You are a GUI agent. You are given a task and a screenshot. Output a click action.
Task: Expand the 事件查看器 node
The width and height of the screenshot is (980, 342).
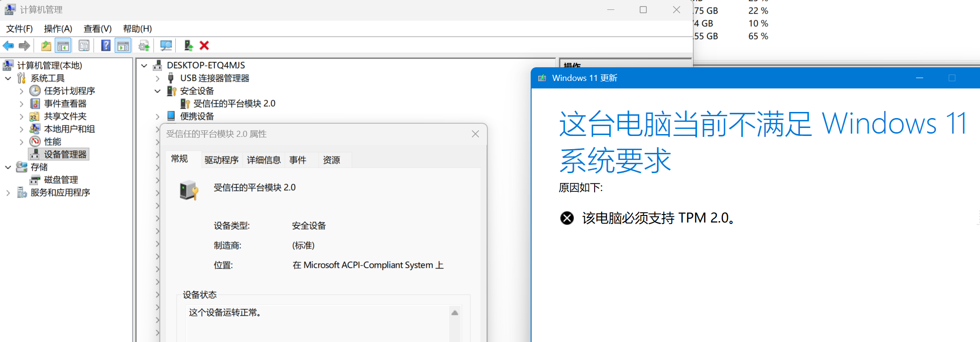tap(21, 103)
